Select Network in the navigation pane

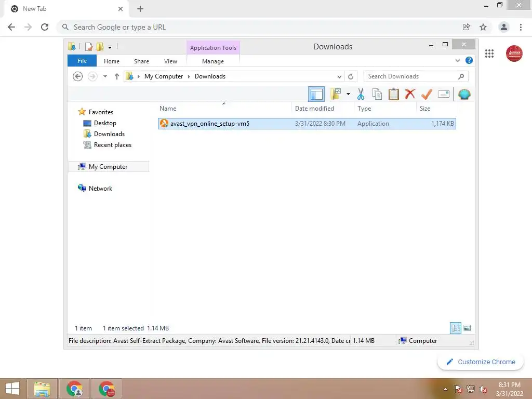(100, 188)
